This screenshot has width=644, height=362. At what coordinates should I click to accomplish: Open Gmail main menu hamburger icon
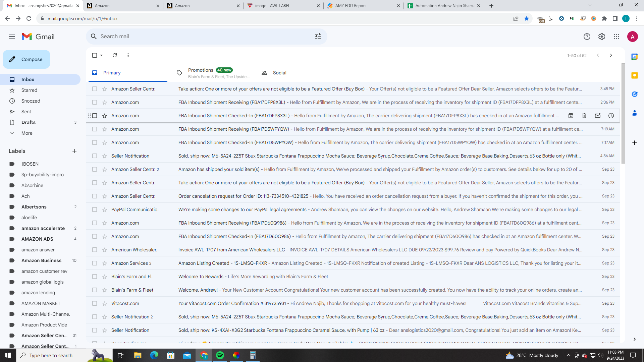(x=12, y=37)
